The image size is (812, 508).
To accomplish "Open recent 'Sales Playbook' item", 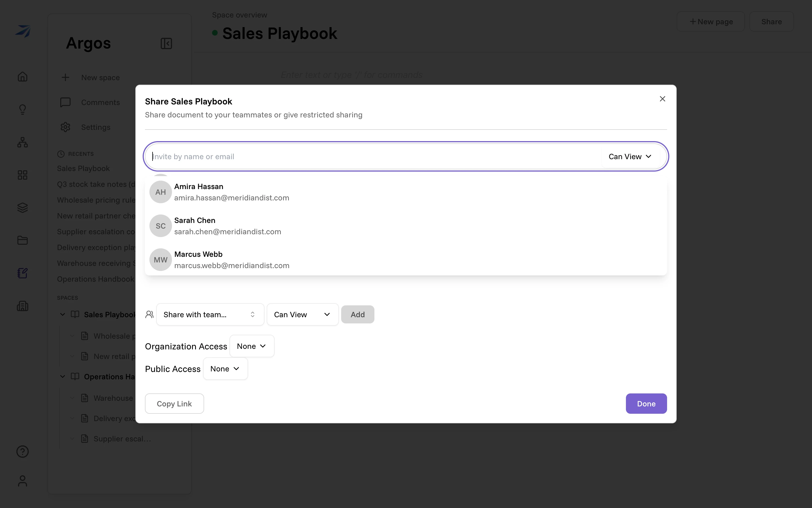I will (83, 168).
